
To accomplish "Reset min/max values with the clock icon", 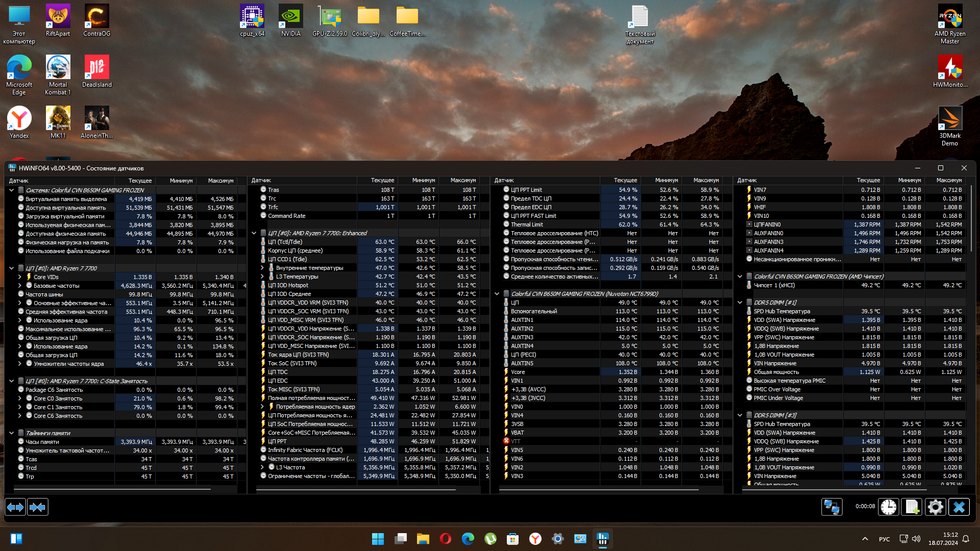I will [x=889, y=507].
